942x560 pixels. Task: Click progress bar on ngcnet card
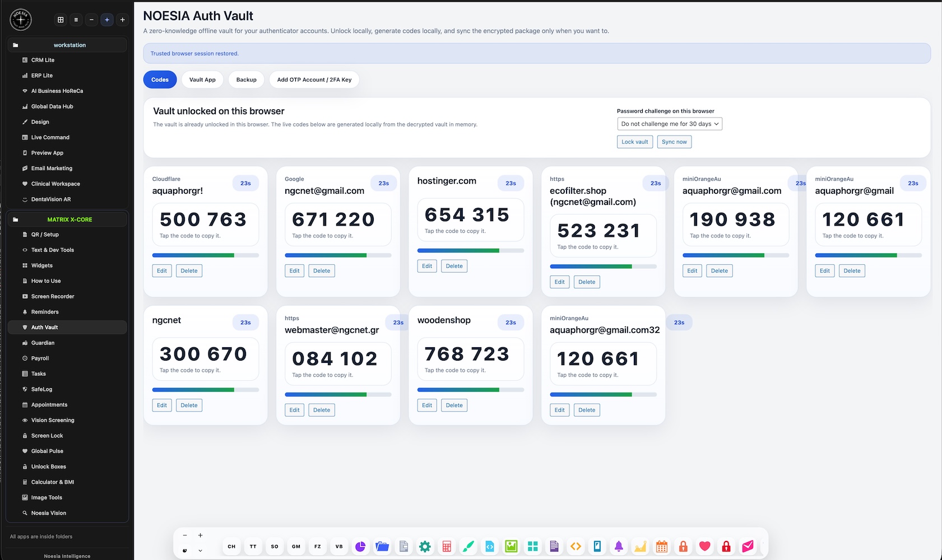click(x=206, y=390)
